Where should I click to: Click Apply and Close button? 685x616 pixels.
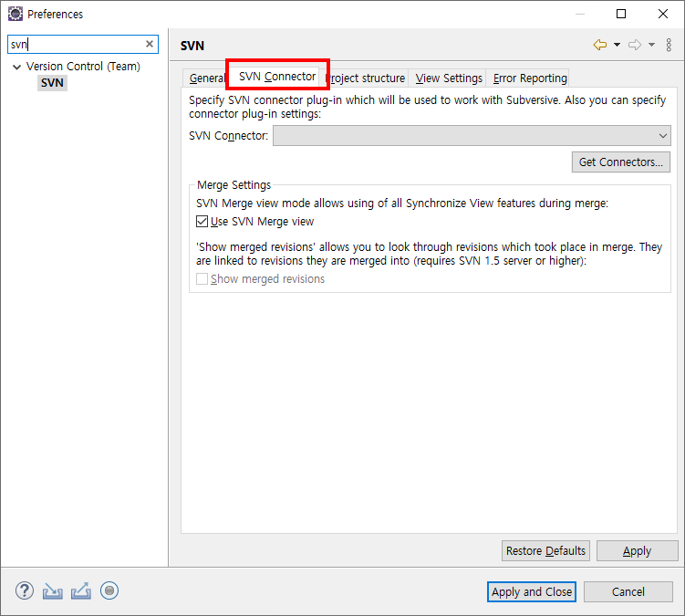point(532,592)
